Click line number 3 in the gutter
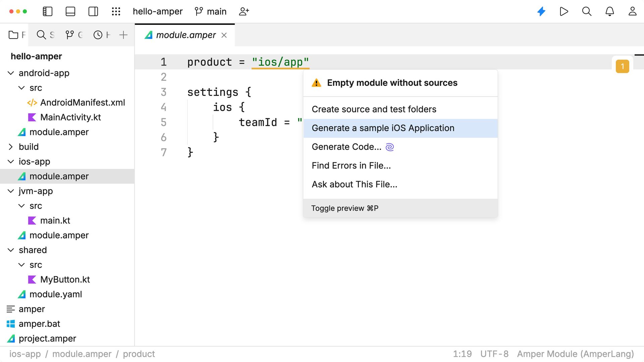Image resolution: width=644 pixels, height=362 pixels. click(164, 92)
